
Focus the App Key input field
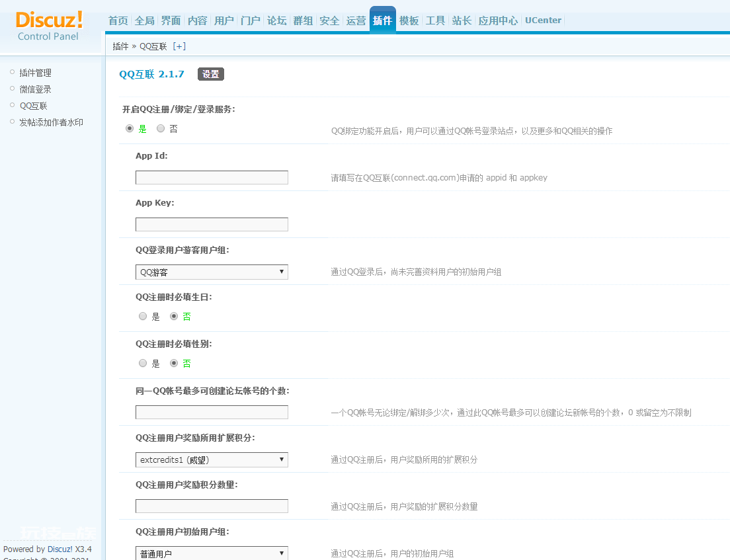(212, 224)
